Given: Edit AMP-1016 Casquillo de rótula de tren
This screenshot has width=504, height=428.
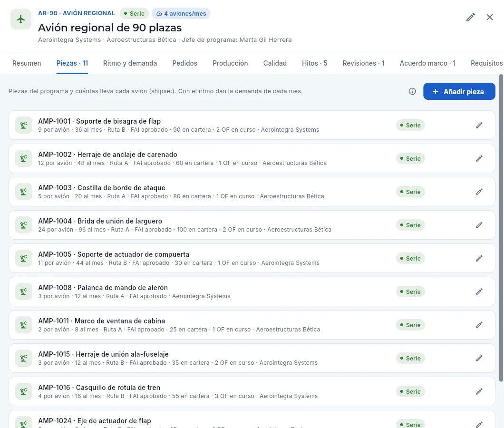Looking at the screenshot, I should click(479, 391).
